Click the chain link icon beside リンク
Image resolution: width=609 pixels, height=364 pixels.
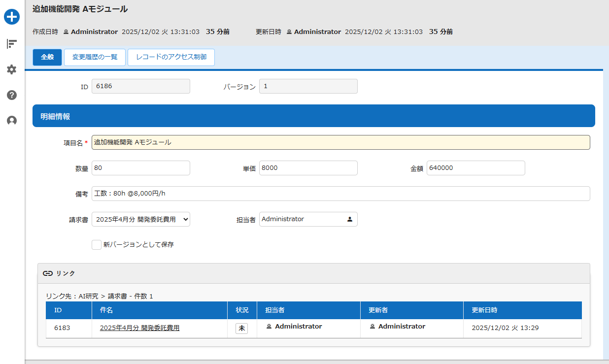[x=48, y=273]
